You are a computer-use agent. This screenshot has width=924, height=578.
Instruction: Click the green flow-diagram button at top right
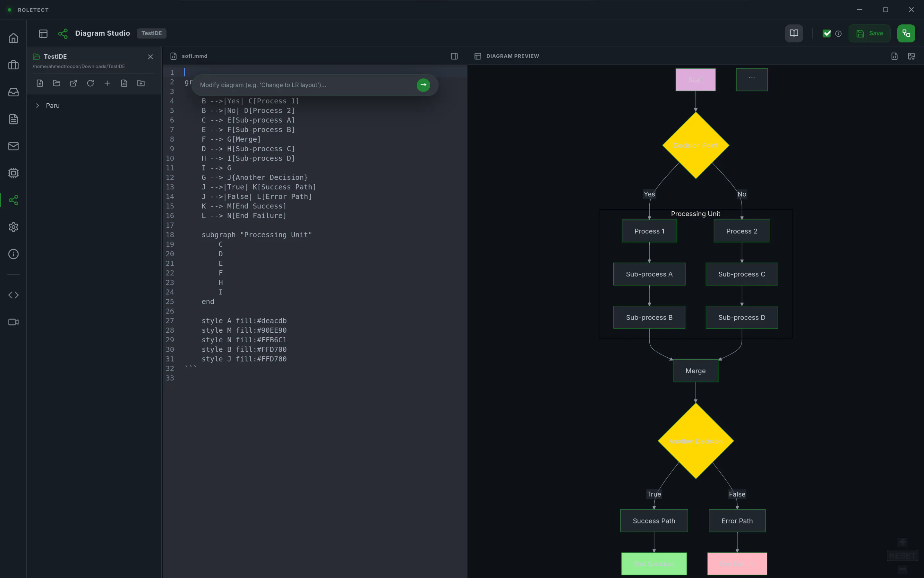[x=906, y=33]
